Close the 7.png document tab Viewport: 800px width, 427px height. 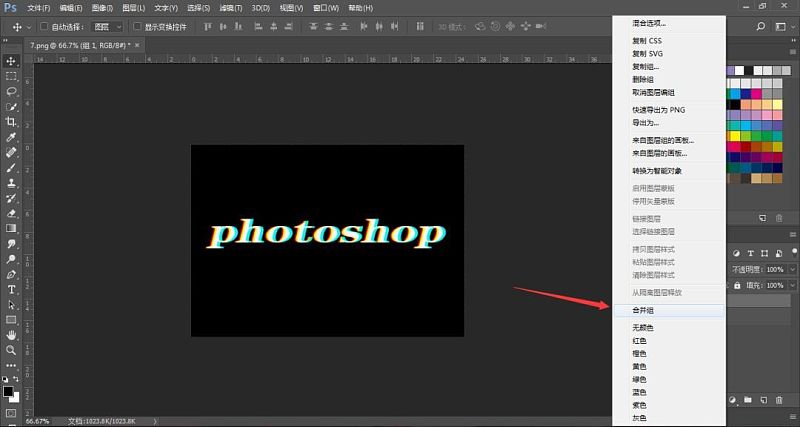pos(137,45)
